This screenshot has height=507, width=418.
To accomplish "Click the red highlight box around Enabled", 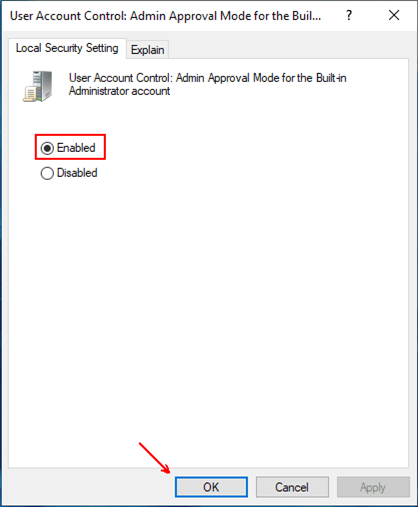I will click(x=70, y=147).
